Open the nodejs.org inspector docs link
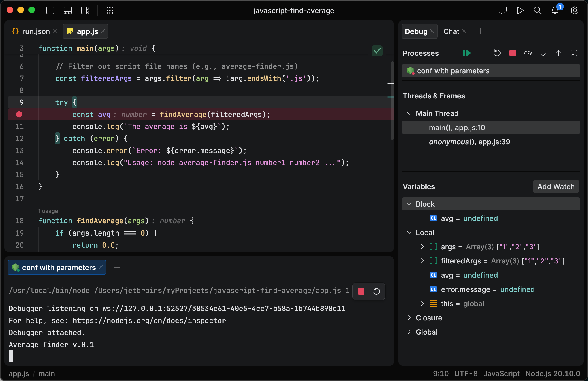The height and width of the screenshot is (381, 588). click(x=149, y=320)
